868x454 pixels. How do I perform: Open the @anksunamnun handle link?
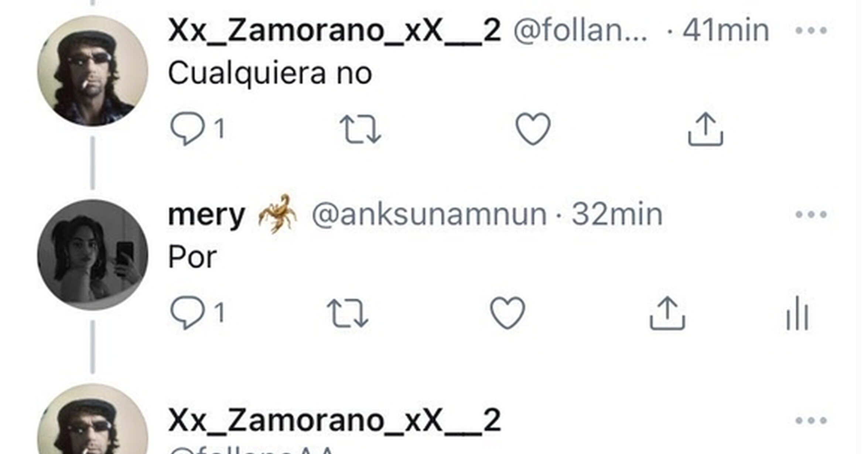pos(429,215)
